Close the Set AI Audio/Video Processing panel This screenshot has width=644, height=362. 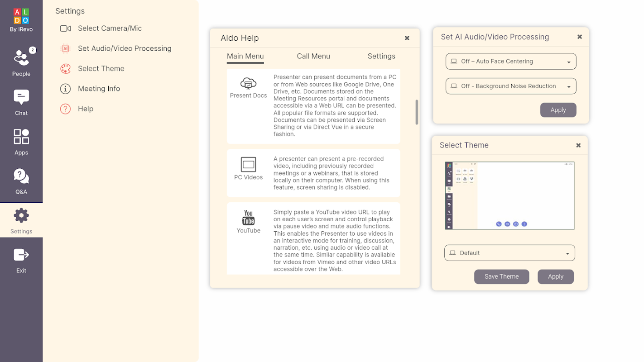tap(580, 37)
